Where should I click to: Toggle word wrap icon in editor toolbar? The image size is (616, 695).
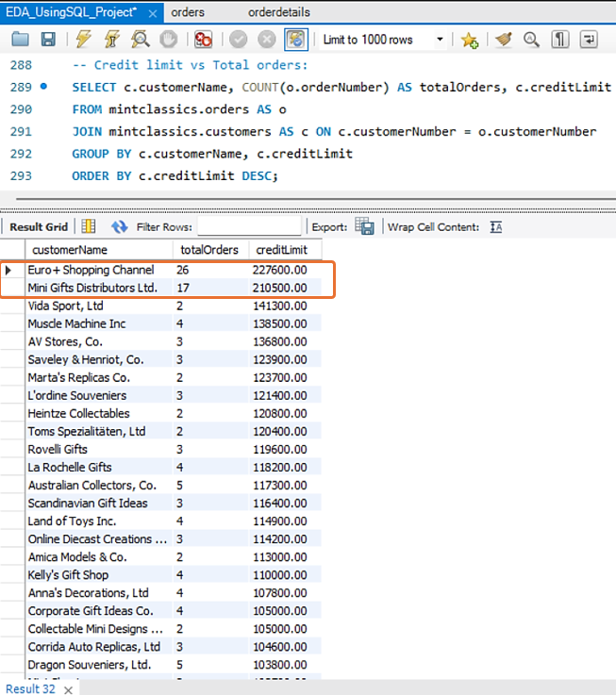pos(589,40)
